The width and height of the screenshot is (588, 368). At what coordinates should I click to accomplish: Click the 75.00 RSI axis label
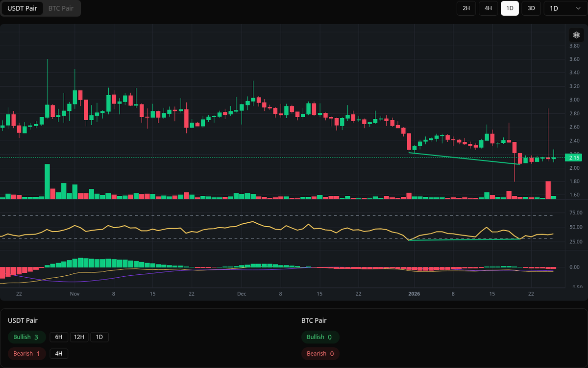point(576,212)
